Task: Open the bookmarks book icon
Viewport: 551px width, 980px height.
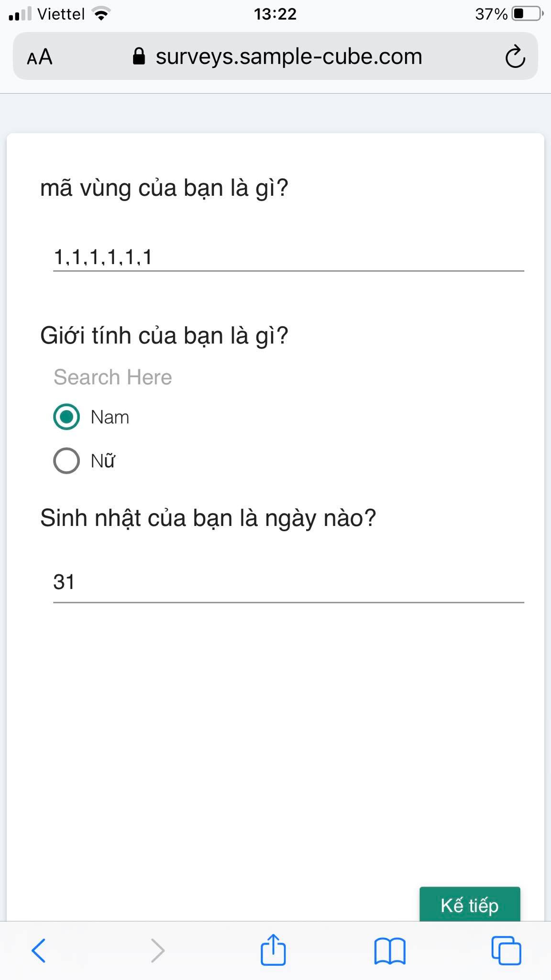Action: click(390, 950)
